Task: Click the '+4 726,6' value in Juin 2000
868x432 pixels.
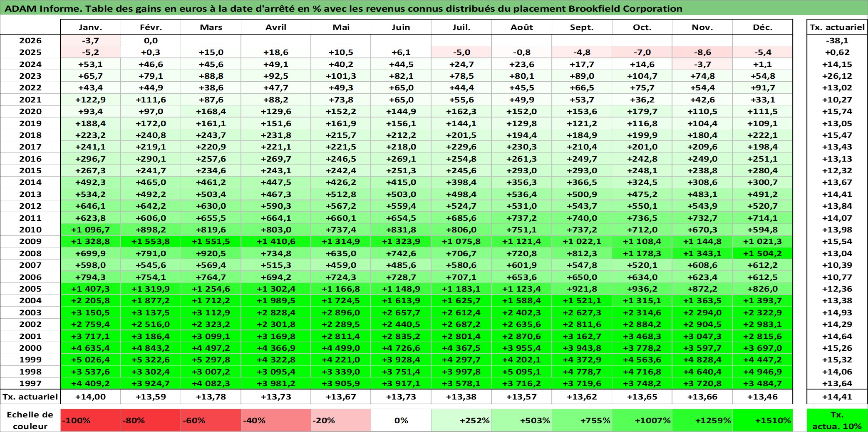Action: click(401, 348)
